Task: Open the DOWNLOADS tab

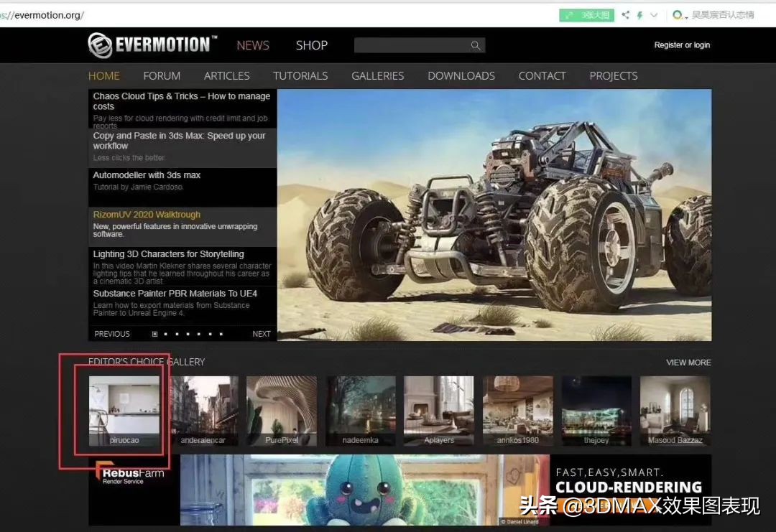Action: (461, 75)
